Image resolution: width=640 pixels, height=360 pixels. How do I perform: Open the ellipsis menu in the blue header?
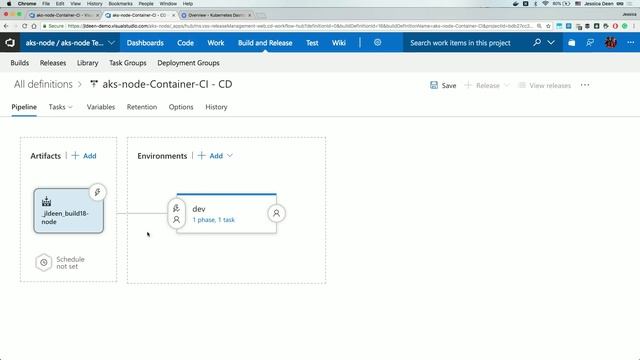pos(631,42)
